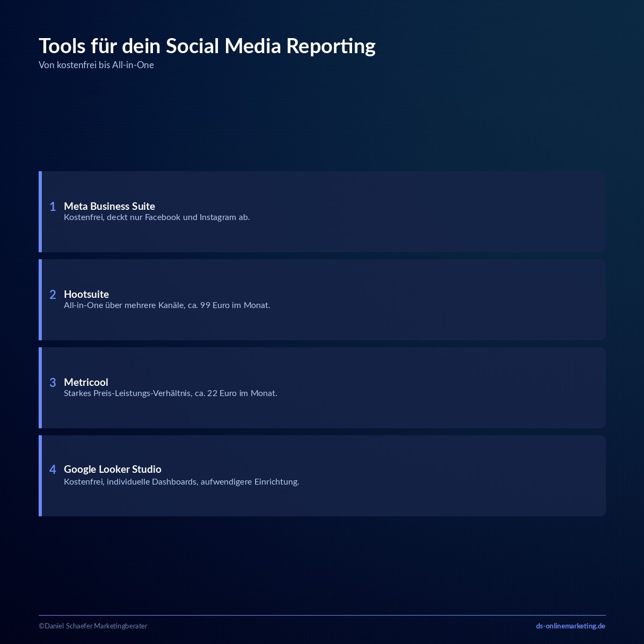Click 'All-in-One über mehrere Kanäle' description
Screen dimensions: 644x644
pyautogui.click(x=167, y=305)
